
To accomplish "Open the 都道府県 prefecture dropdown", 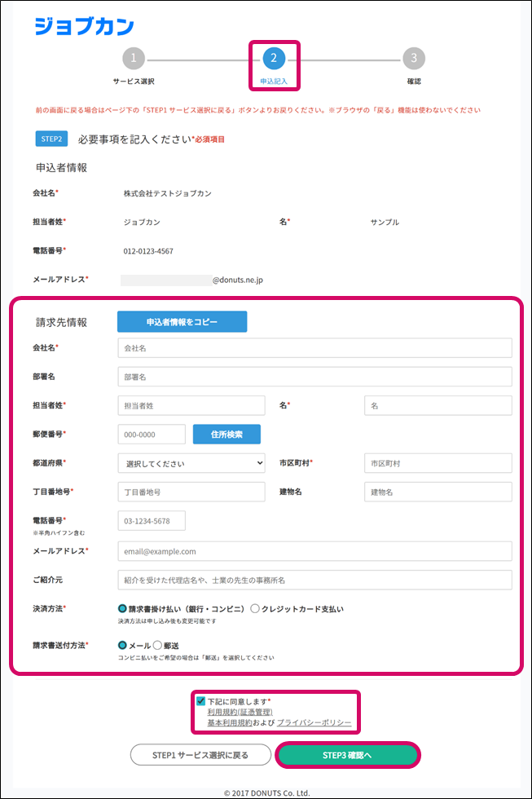I will (x=191, y=463).
